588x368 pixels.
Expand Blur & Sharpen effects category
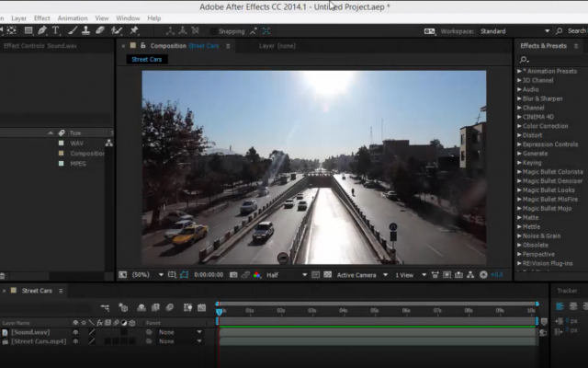point(519,98)
